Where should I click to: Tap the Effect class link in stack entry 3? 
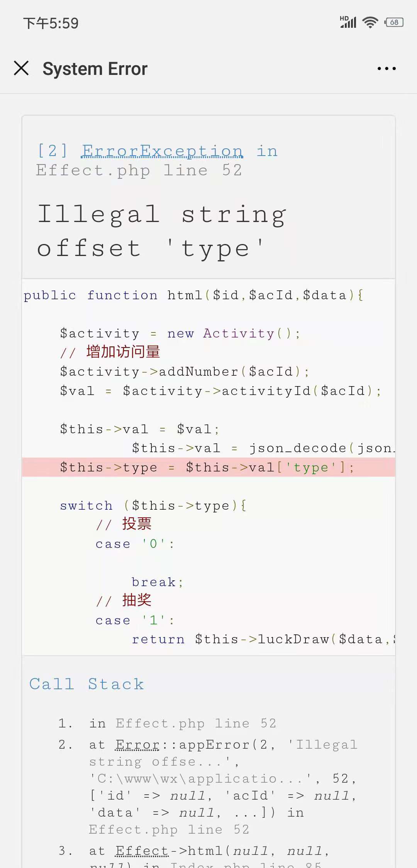pyautogui.click(x=142, y=851)
